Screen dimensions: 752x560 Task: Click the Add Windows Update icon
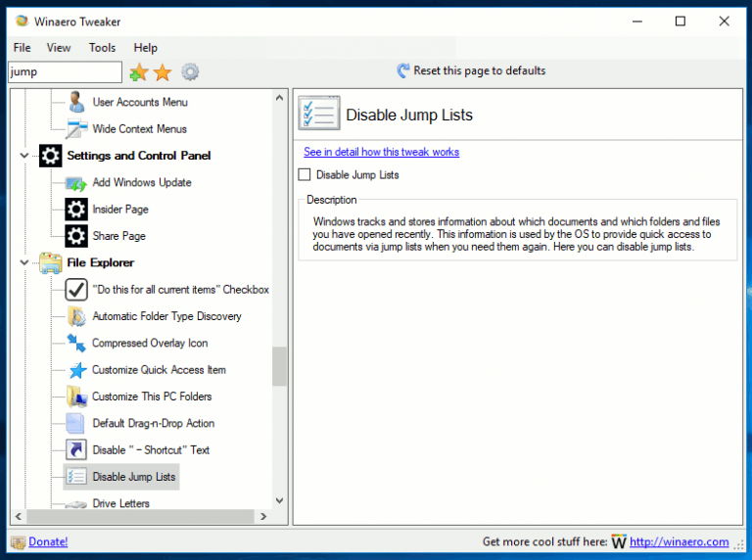75,183
